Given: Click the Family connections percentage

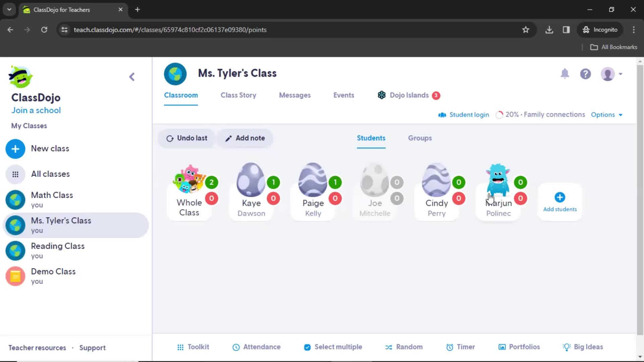Looking at the screenshot, I should (x=541, y=115).
